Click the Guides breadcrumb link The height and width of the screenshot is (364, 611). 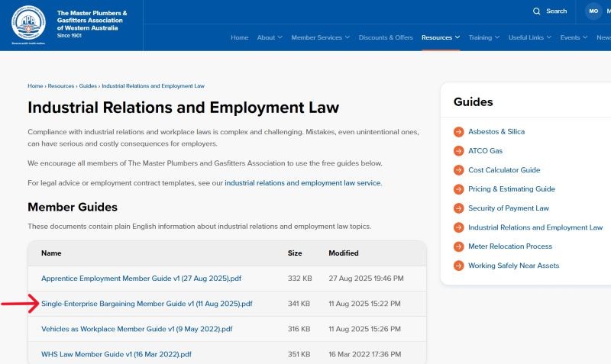[x=88, y=86]
